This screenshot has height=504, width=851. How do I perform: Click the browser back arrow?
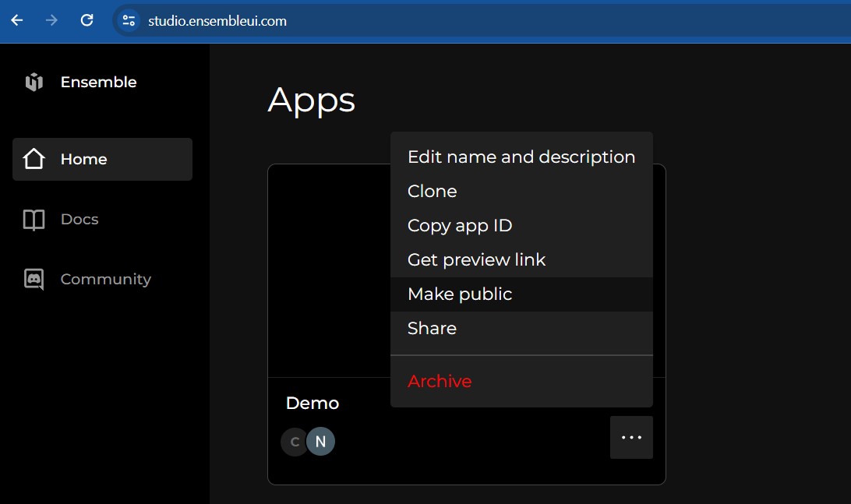(16, 21)
